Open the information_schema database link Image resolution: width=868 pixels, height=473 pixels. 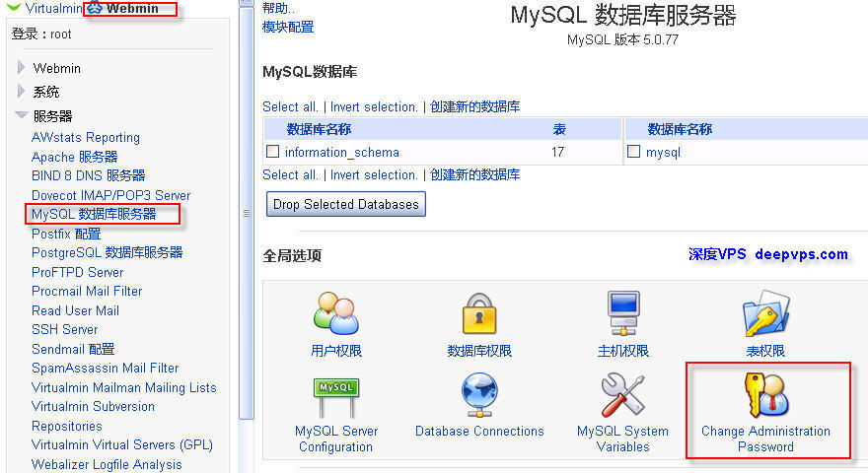342,152
